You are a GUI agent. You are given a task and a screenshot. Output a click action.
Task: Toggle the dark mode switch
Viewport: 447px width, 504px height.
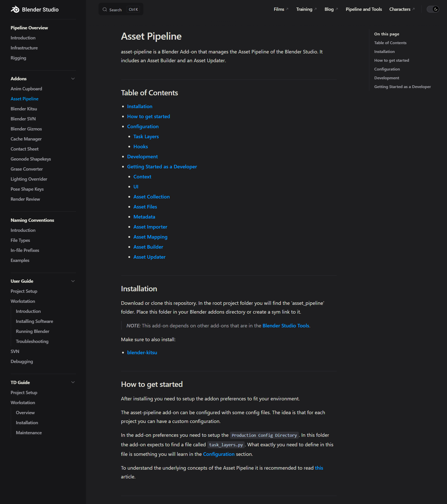click(x=433, y=9)
